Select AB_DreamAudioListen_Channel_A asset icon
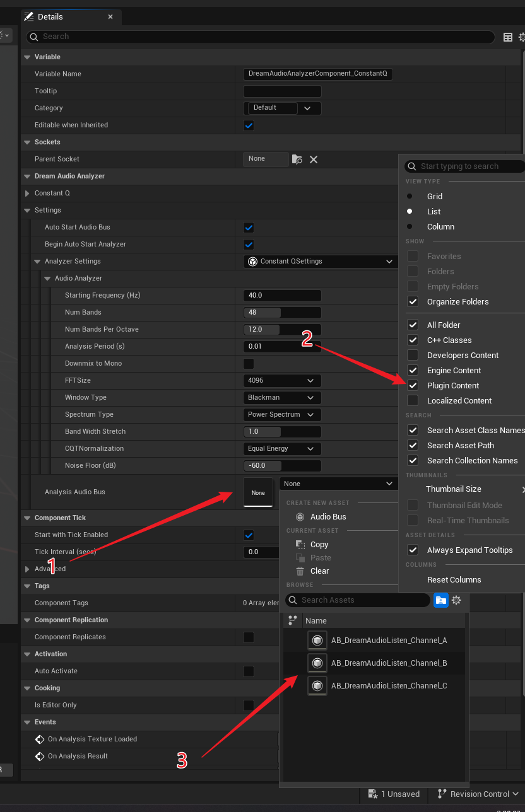The width and height of the screenshot is (525, 812). click(317, 641)
